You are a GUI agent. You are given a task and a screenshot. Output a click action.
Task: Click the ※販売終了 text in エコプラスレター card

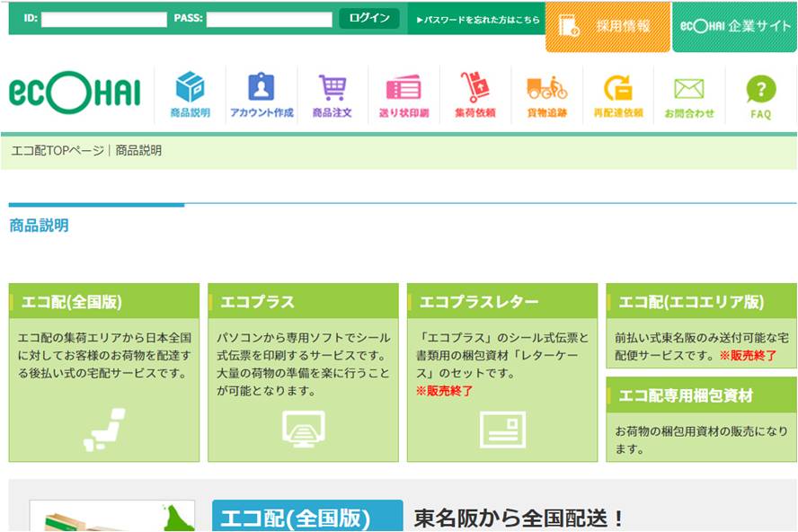[444, 391]
